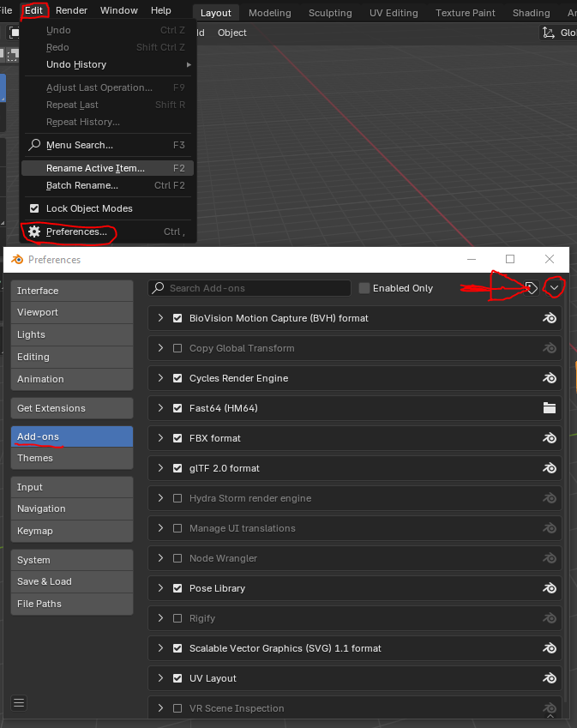The height and width of the screenshot is (728, 577).
Task: Toggle Lock Object Modes in Edit menu
Action: pyautogui.click(x=34, y=208)
